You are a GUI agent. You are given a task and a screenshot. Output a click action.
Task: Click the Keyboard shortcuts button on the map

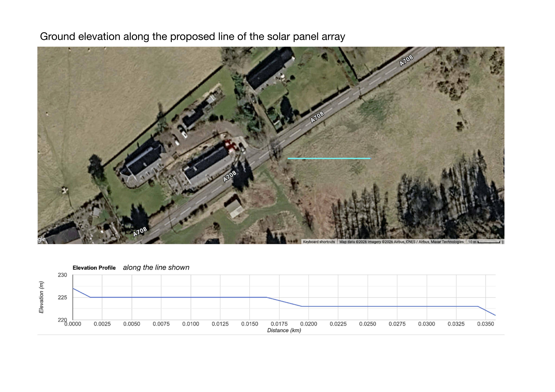click(x=319, y=242)
